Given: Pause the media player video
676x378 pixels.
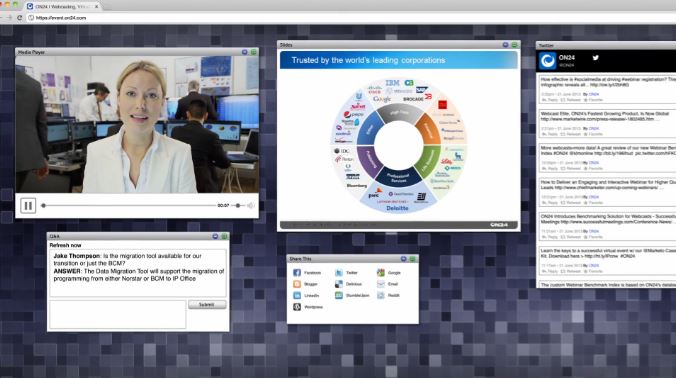Looking at the screenshot, I should pos(28,206).
